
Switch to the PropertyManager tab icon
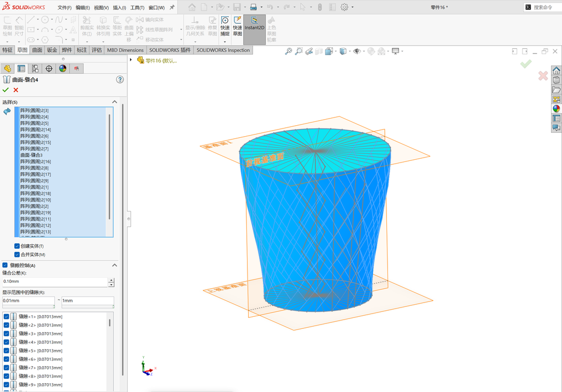coord(21,69)
